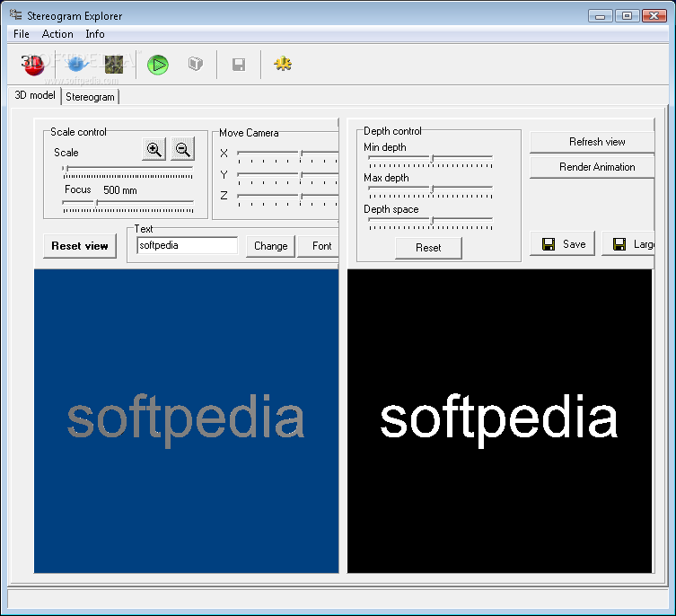Click the Move Camera Y slider

[x=287, y=177]
